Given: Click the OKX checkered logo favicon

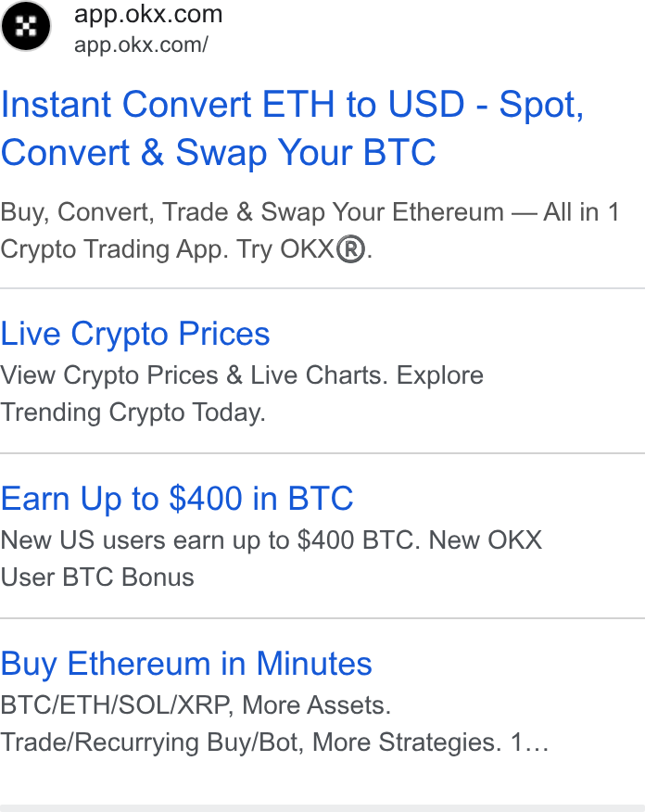Looking at the screenshot, I should [x=26, y=26].
